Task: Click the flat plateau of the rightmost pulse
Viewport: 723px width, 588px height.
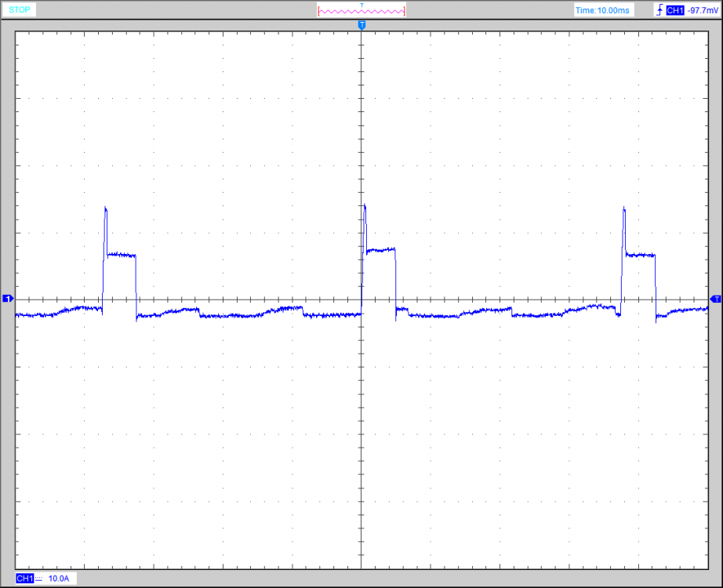Action: coord(641,255)
